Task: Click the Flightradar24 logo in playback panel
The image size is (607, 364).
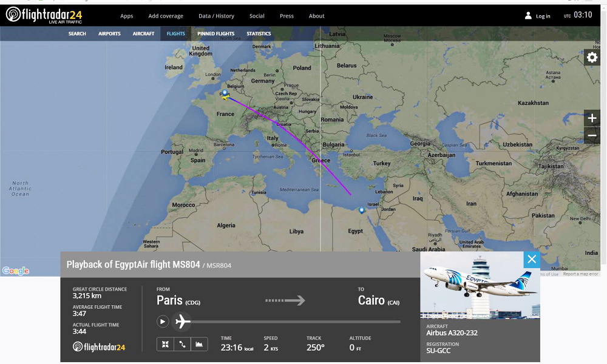Action: pos(99,346)
